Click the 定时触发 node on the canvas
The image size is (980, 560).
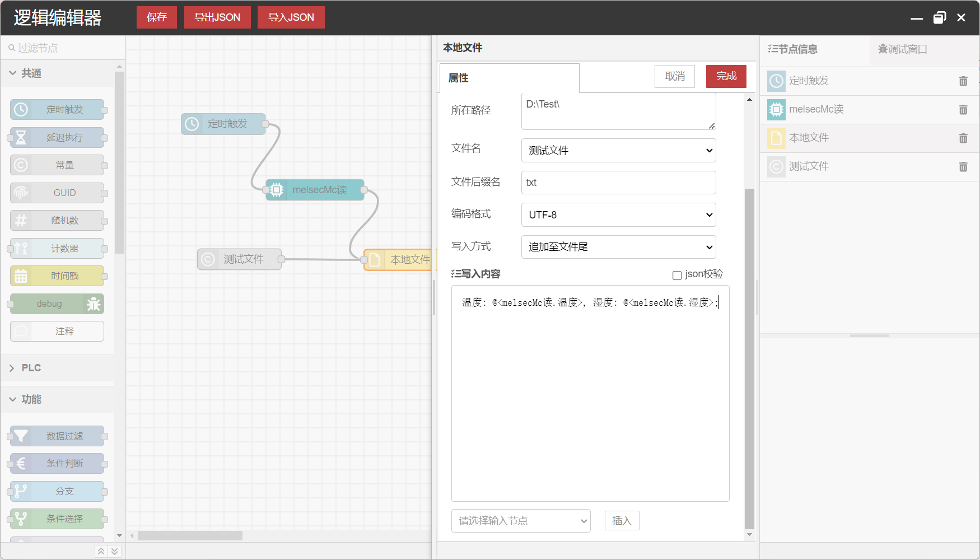click(x=223, y=124)
